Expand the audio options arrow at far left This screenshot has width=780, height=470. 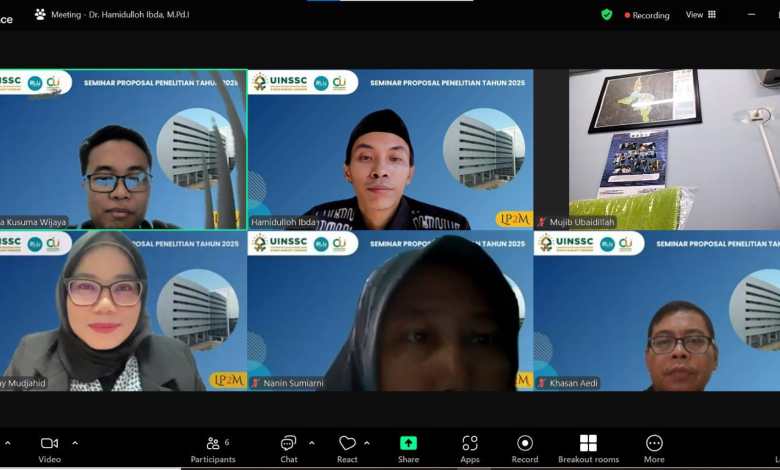click(x=7, y=443)
